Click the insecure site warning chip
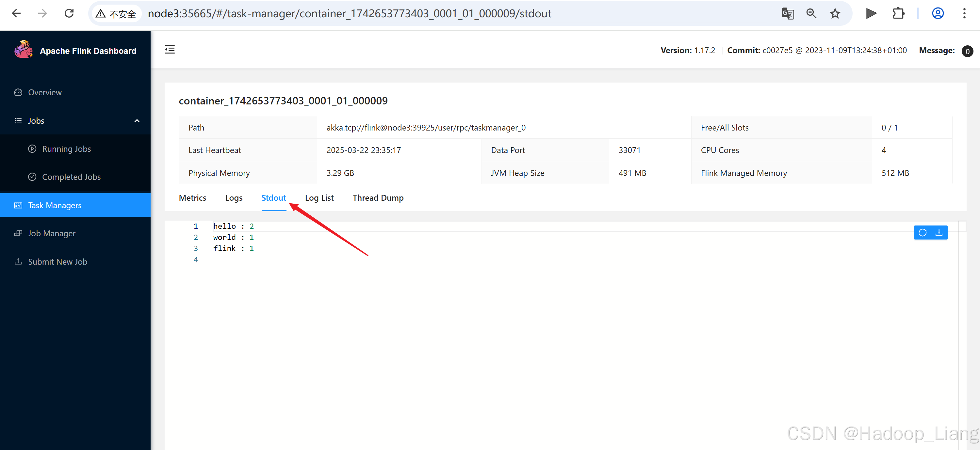 point(116,14)
